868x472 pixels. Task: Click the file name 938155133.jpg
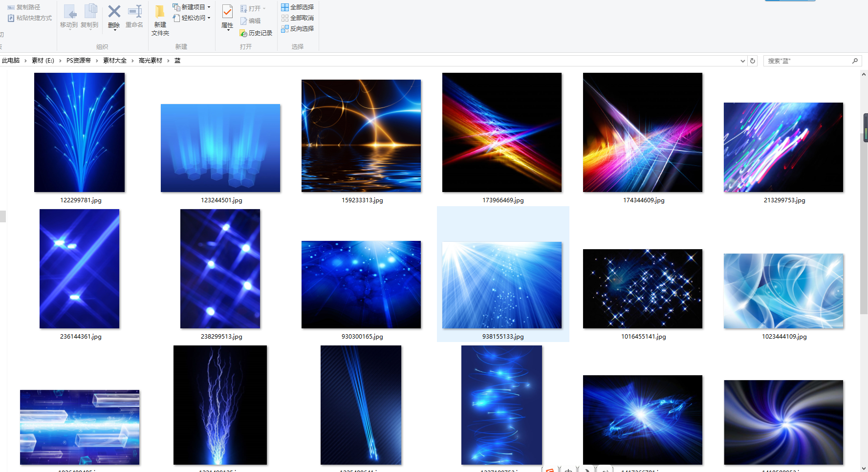coord(503,337)
